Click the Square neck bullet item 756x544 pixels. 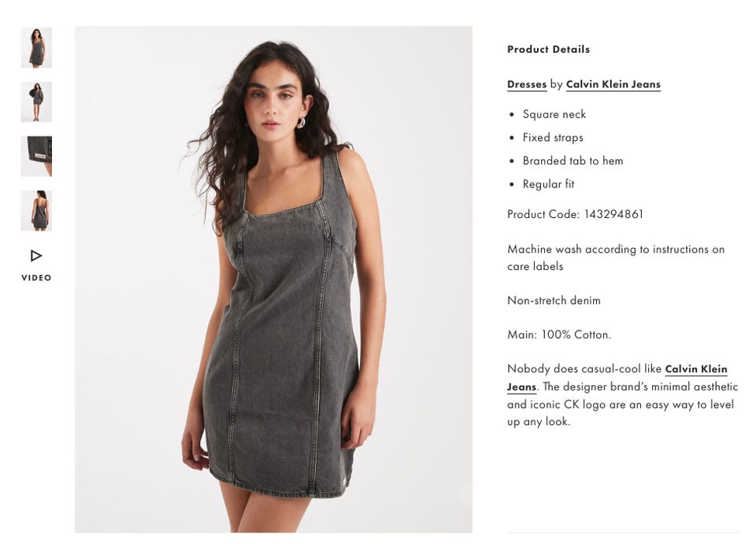click(x=554, y=114)
